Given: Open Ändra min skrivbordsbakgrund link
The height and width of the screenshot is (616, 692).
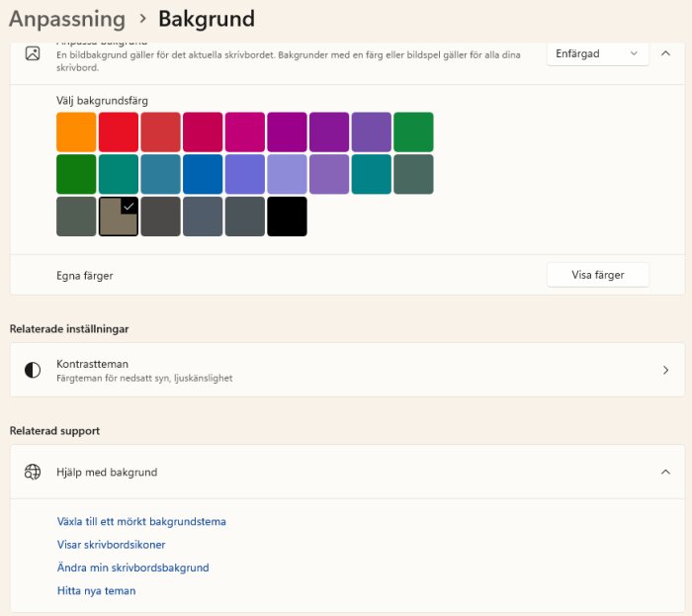Looking at the screenshot, I should (x=132, y=568).
